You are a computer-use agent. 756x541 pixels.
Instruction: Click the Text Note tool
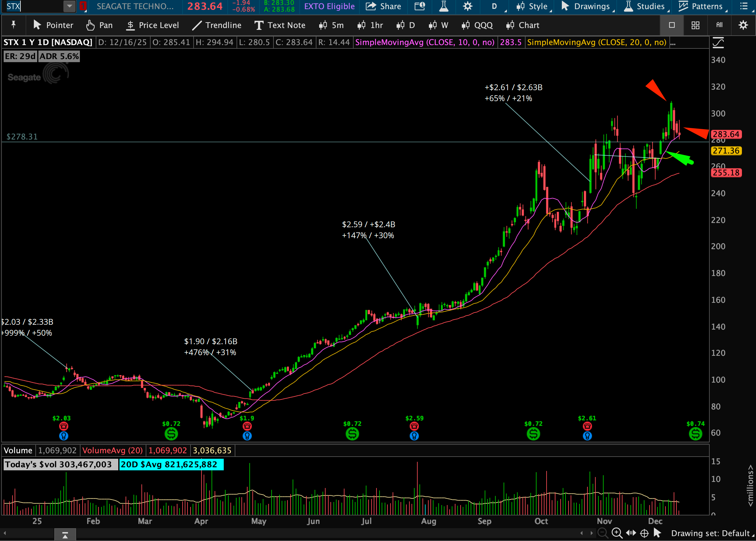pyautogui.click(x=280, y=25)
